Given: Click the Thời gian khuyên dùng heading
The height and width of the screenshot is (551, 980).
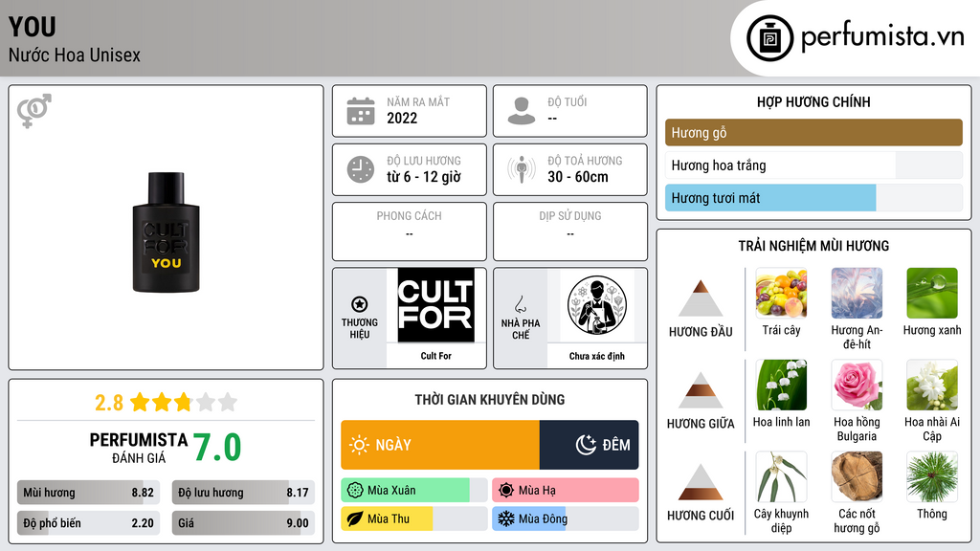Looking at the screenshot, I should (490, 400).
